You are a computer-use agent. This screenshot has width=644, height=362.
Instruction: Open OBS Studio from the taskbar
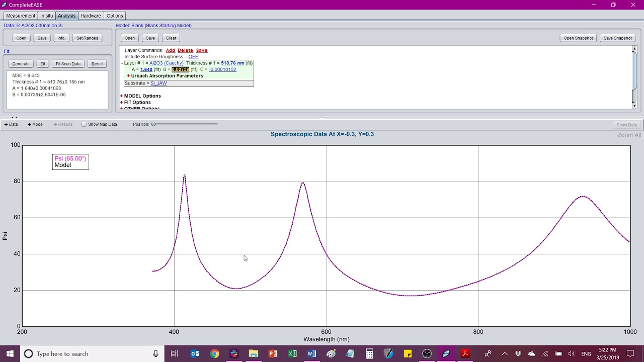pyautogui.click(x=427, y=354)
